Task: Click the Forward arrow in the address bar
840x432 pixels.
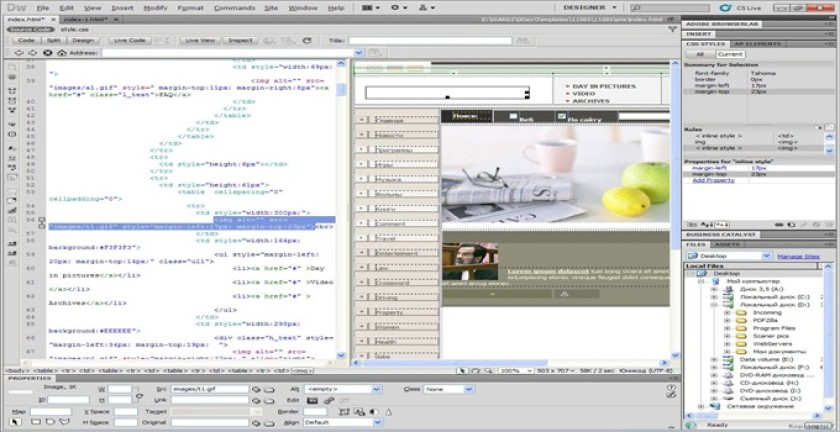Action: tap(33, 53)
